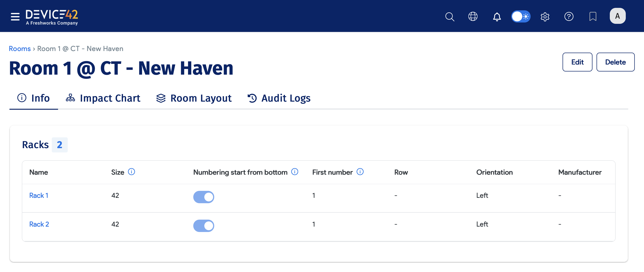Click the First number info icon
The width and height of the screenshot is (644, 272).
click(x=360, y=172)
